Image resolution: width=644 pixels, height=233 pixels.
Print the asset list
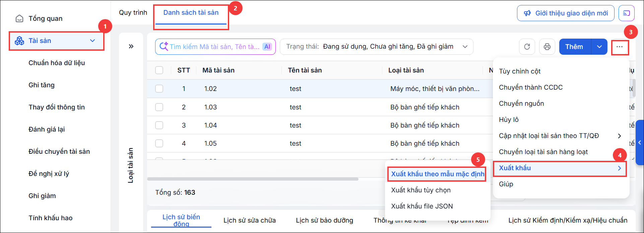pyautogui.click(x=547, y=47)
